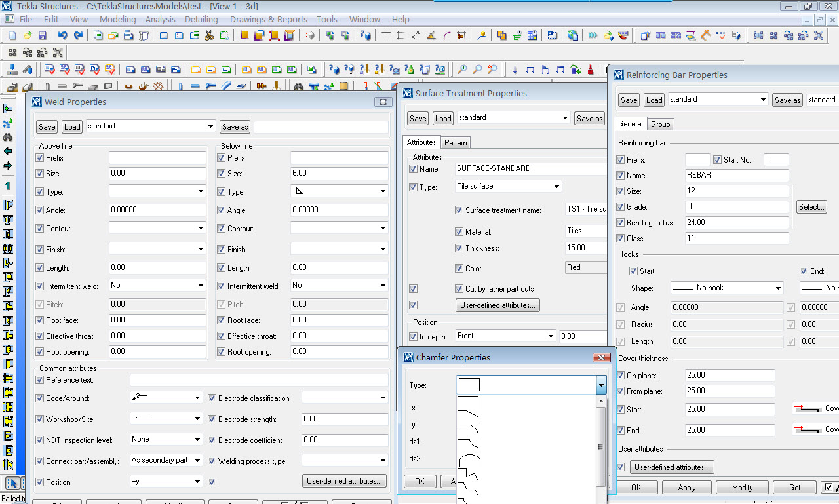Toggle Bending radius checkbox in Reinforcing Bar
Screen dimensions: 839x504
pos(621,223)
